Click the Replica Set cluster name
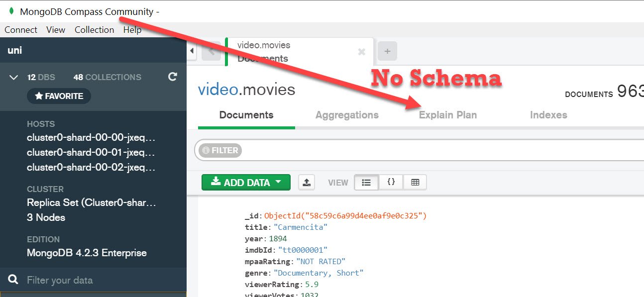 (92, 203)
